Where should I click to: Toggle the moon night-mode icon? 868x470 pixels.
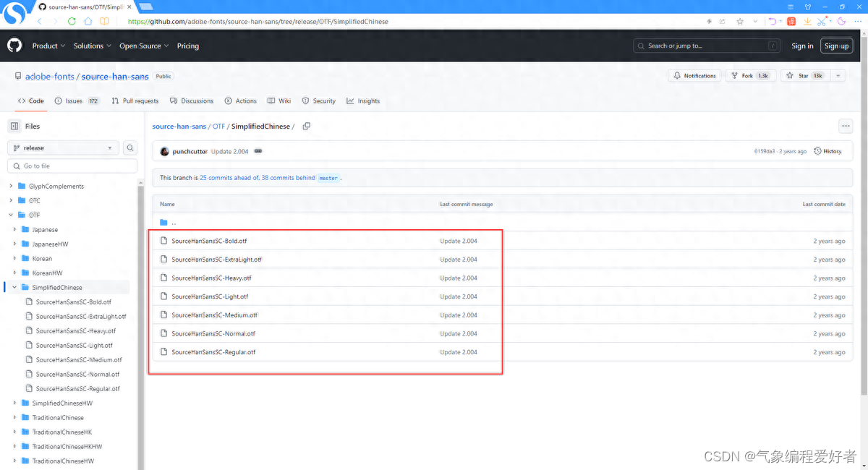pos(841,22)
